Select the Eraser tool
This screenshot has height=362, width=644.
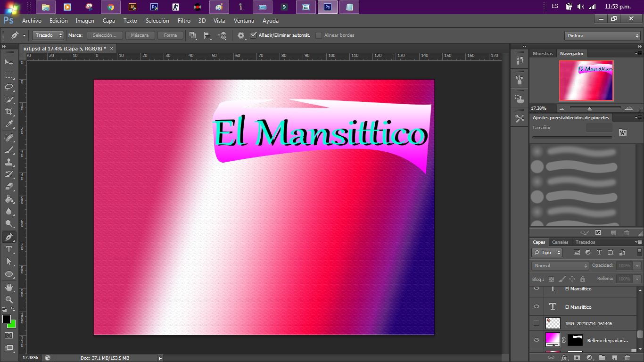[9, 187]
